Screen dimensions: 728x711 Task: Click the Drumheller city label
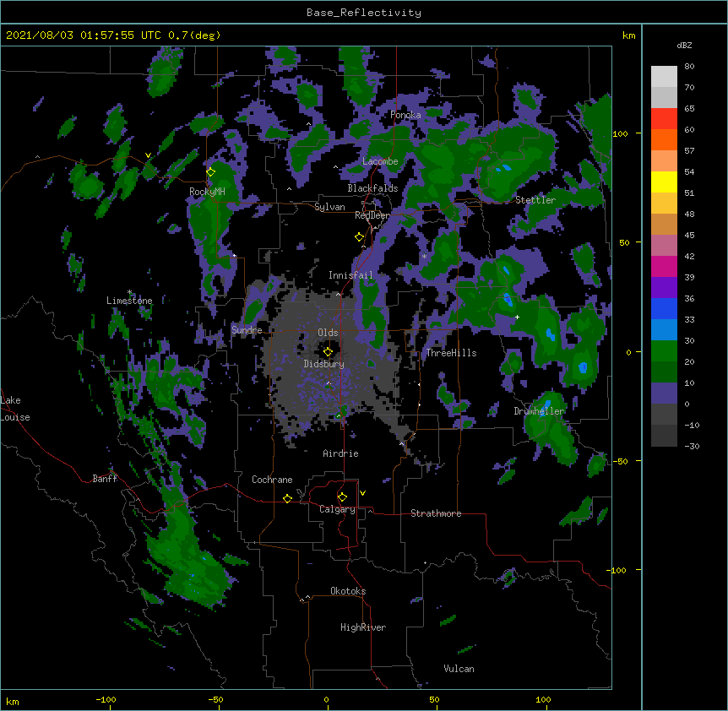point(539,411)
